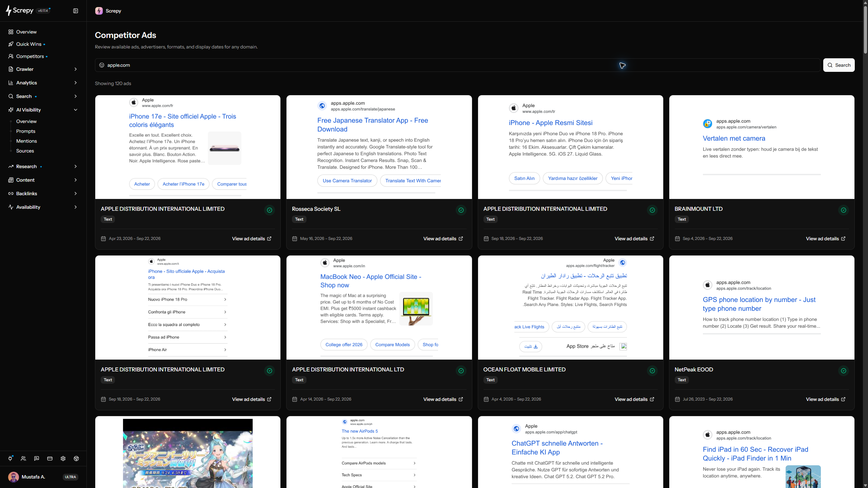Click the Screpy lightning logo in sidebar
Screen dimensions: 868x488
coord(9,11)
